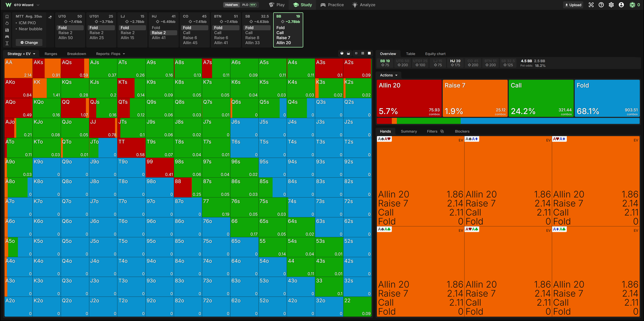Click the copy icon next to Filters
Viewport: 644px width, 321px height.
pyautogui.click(x=442, y=131)
